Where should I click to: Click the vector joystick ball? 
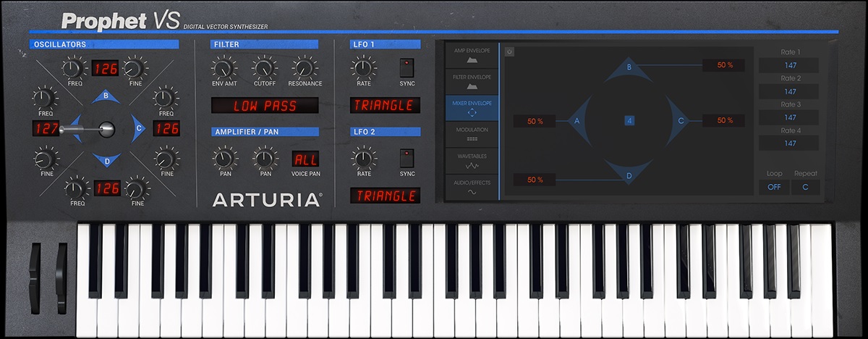pyautogui.click(x=106, y=129)
